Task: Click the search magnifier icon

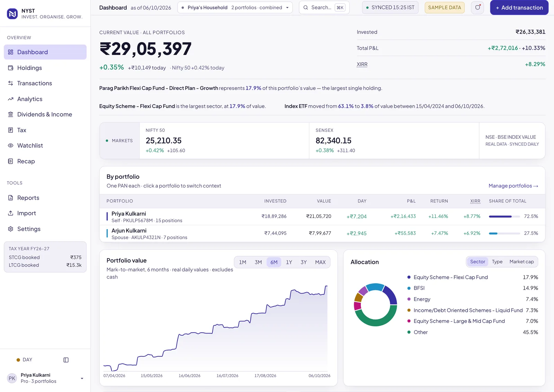Action: (x=306, y=8)
